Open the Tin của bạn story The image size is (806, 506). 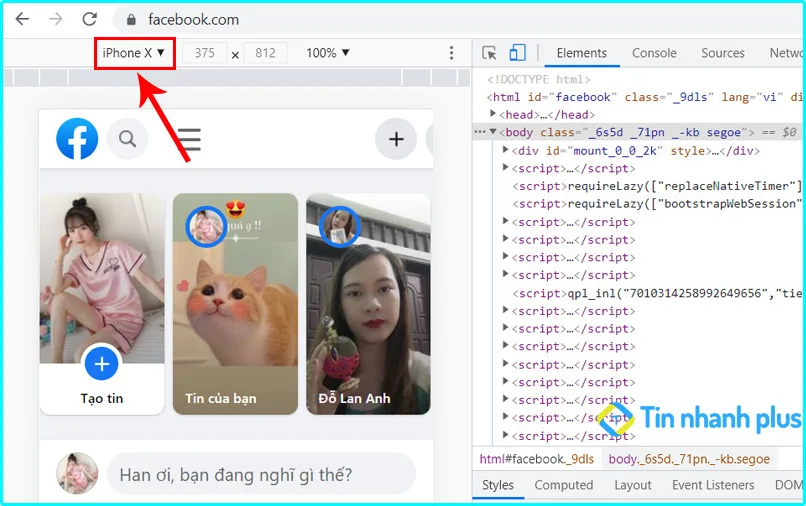tap(235, 304)
